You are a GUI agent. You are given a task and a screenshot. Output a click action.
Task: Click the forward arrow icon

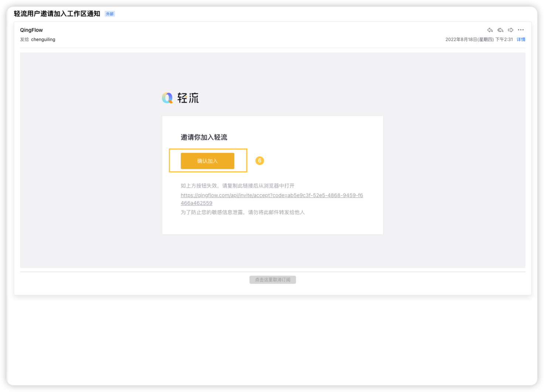pos(510,30)
